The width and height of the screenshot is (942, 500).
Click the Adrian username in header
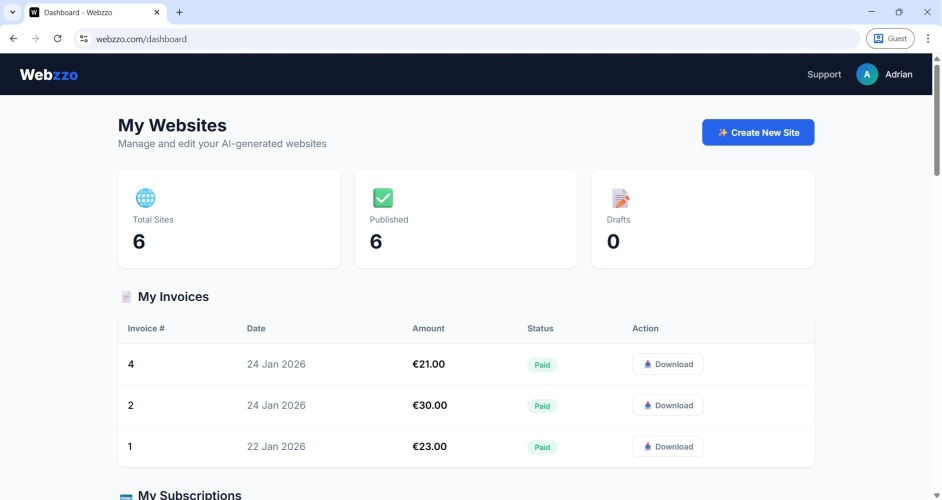[x=899, y=75]
